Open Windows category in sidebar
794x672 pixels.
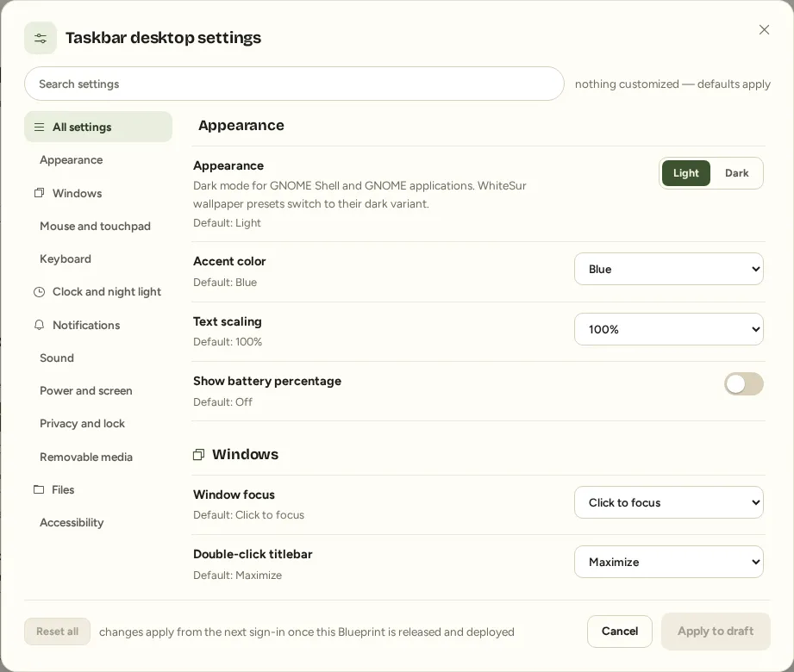(x=98, y=193)
